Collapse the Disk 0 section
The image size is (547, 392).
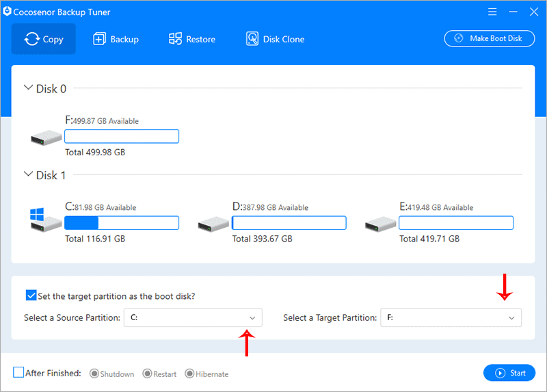coord(29,88)
